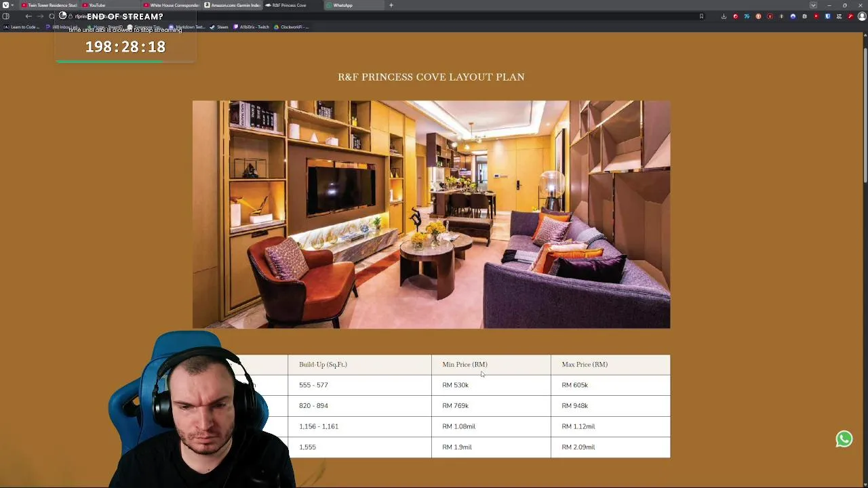The image size is (868, 488).
Task: Go forward with the browser forward arrow
Action: [x=40, y=16]
